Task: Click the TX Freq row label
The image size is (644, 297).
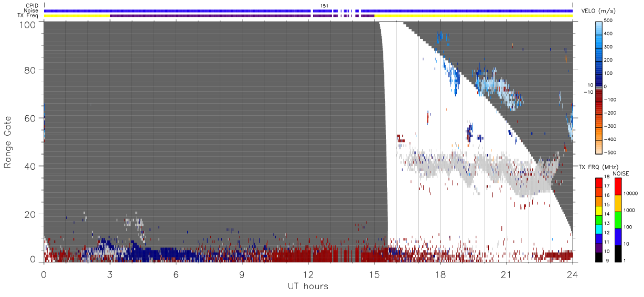Action: [x=28, y=15]
